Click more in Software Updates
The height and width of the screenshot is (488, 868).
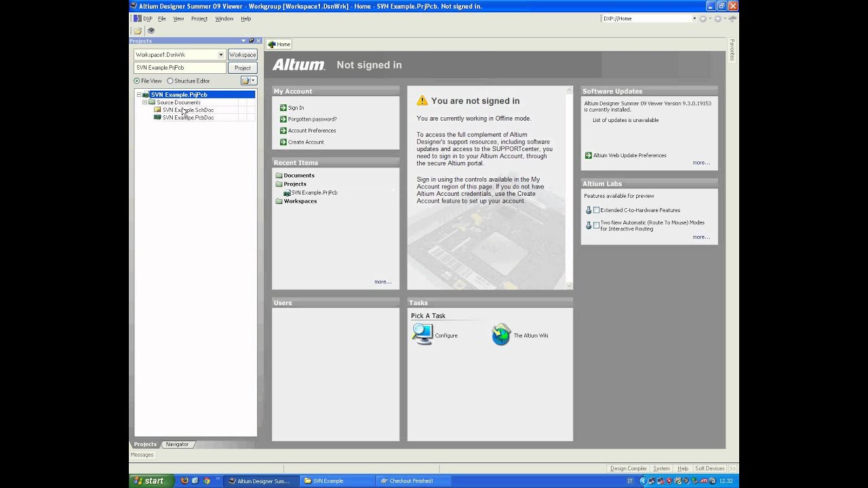click(701, 163)
